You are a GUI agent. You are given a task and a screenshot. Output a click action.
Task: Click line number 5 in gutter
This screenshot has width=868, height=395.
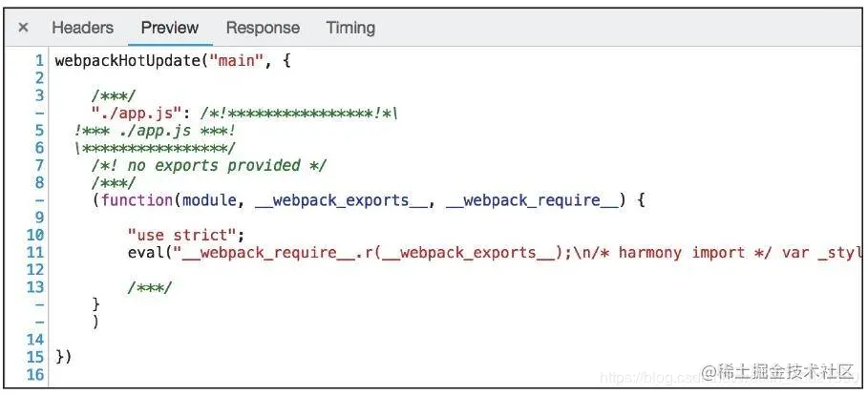(x=39, y=131)
